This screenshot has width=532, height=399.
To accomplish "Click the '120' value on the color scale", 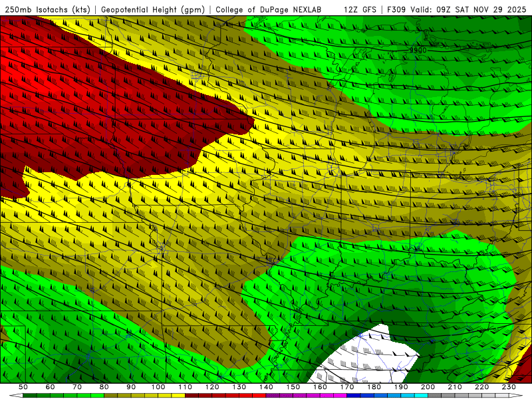I will coord(212,387).
